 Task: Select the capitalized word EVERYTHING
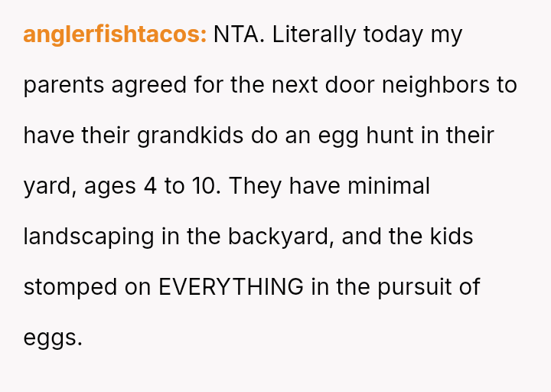[230, 287]
